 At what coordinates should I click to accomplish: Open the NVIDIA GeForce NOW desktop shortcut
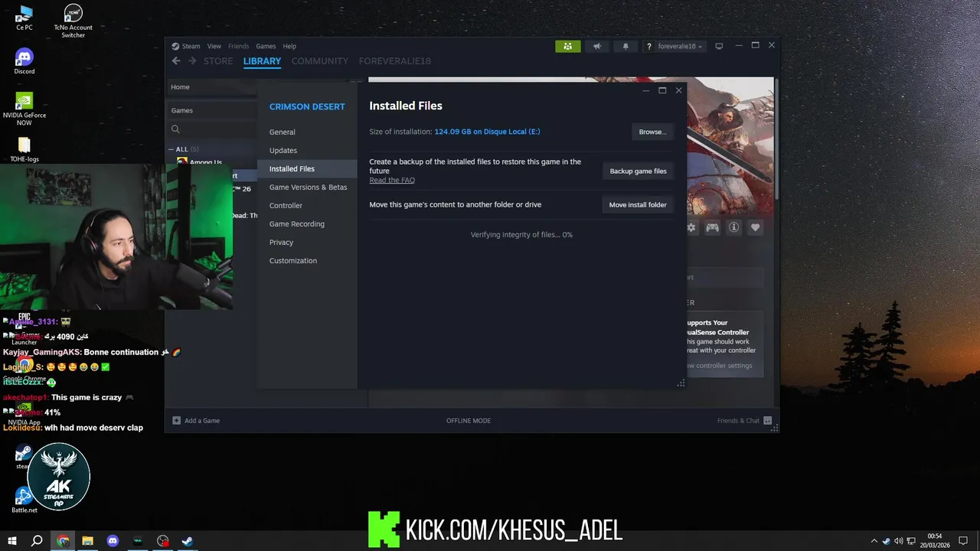tap(24, 109)
